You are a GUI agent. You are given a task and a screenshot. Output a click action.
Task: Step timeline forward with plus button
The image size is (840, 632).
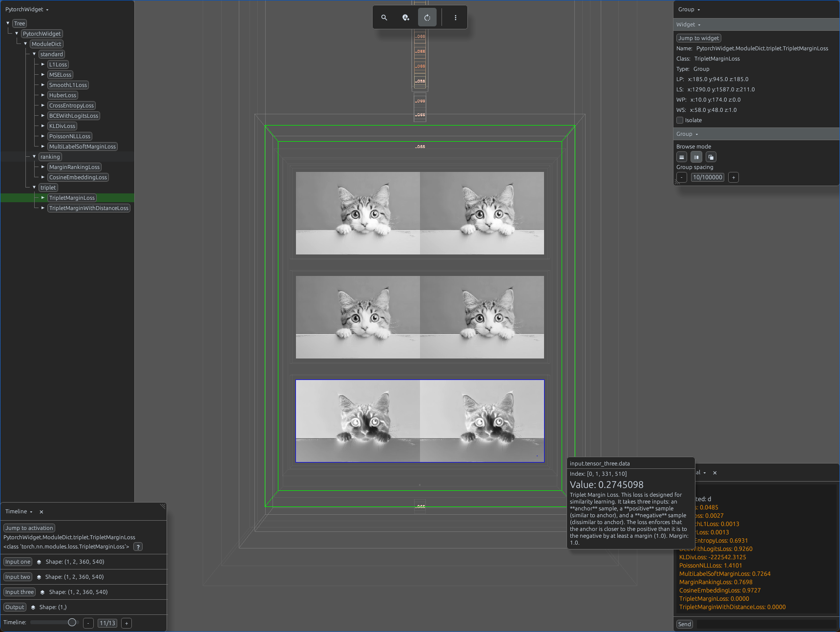click(x=126, y=623)
